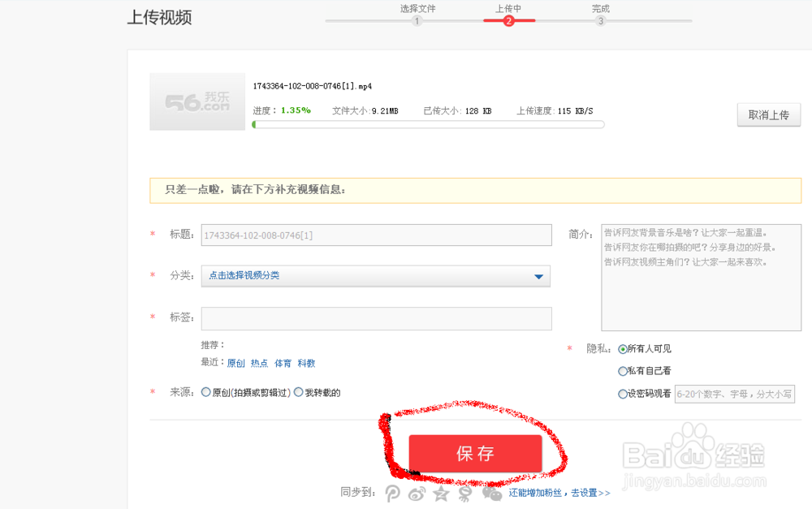The height and width of the screenshot is (509, 812).
Task: Focus the password field for 设密码观看
Action: pyautogui.click(x=734, y=394)
